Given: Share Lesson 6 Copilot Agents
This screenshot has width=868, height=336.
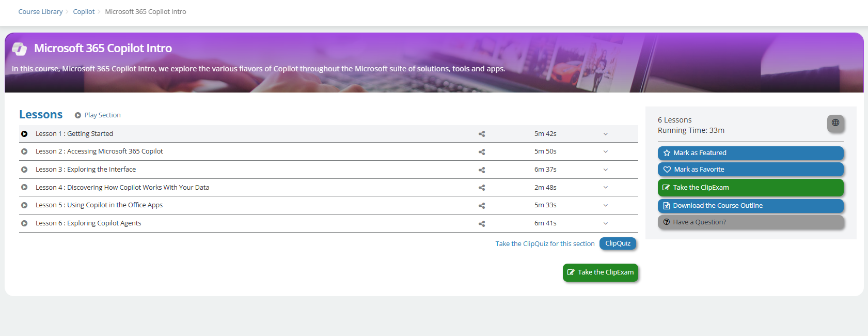Looking at the screenshot, I should coord(482,224).
